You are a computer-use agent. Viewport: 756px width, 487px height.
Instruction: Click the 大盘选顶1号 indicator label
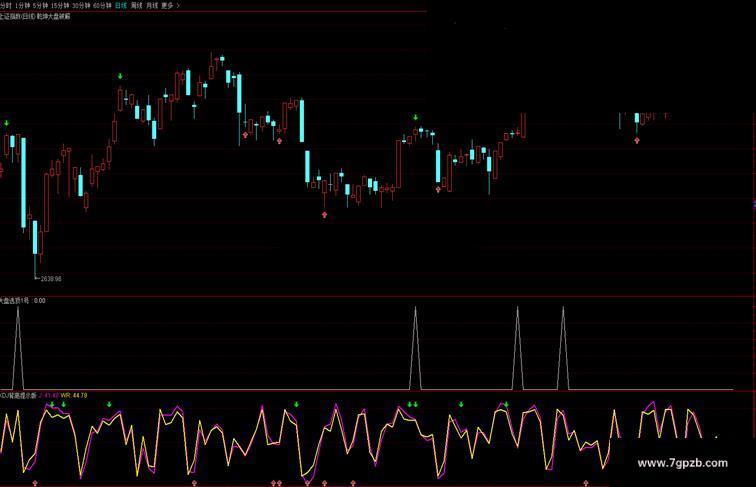pos(14,300)
